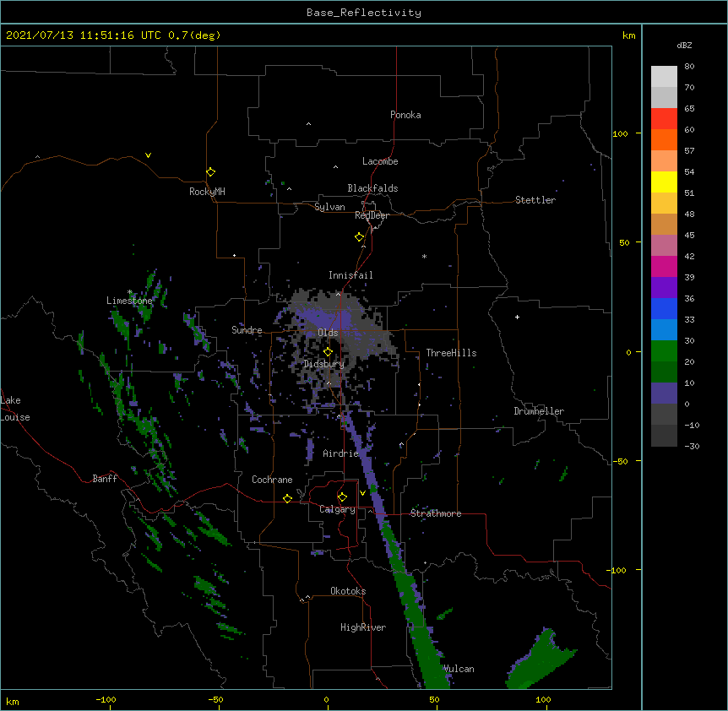Image resolution: width=728 pixels, height=711 pixels.
Task: Click the Didsbury town label
Action: [324, 364]
